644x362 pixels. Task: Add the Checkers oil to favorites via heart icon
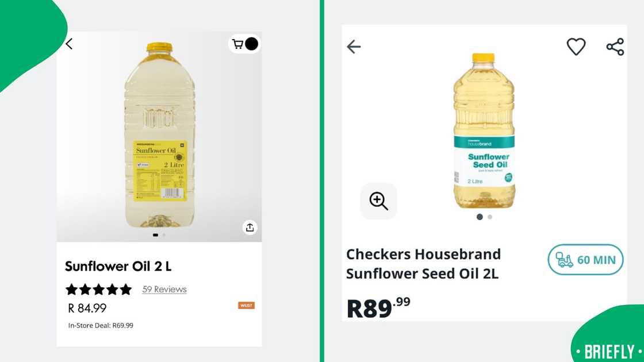[576, 47]
